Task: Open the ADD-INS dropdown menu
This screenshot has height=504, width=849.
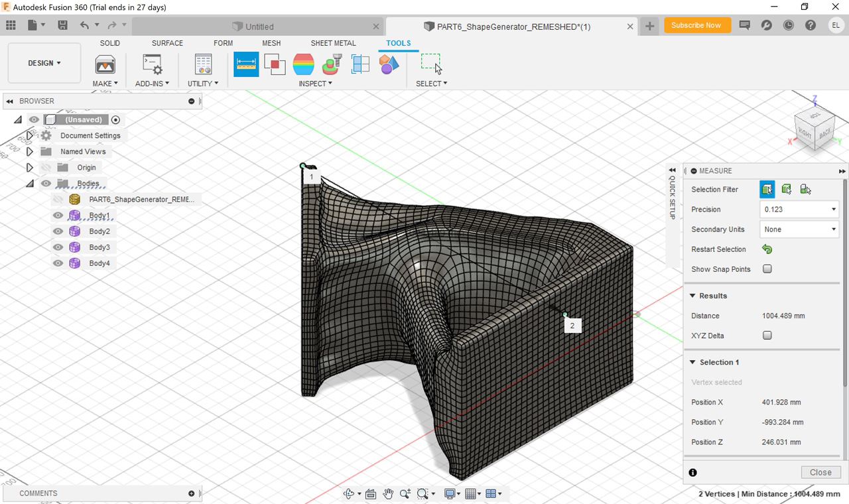Action: [152, 84]
